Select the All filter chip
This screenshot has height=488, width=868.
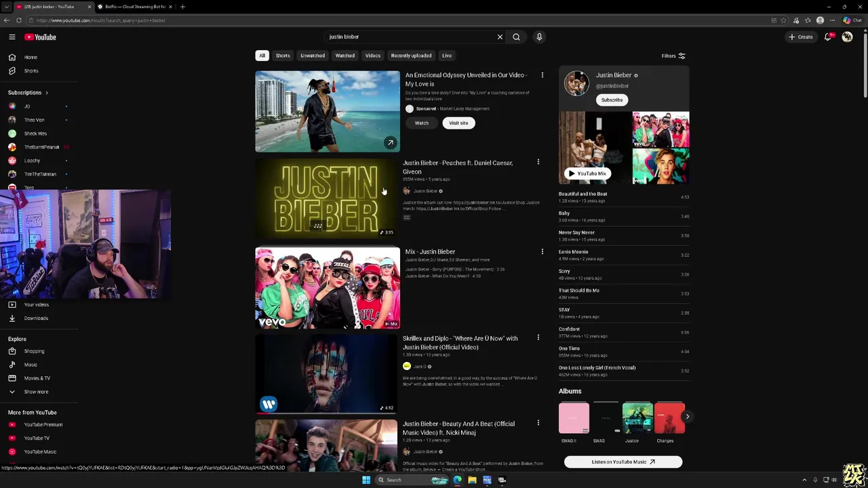[x=262, y=56]
